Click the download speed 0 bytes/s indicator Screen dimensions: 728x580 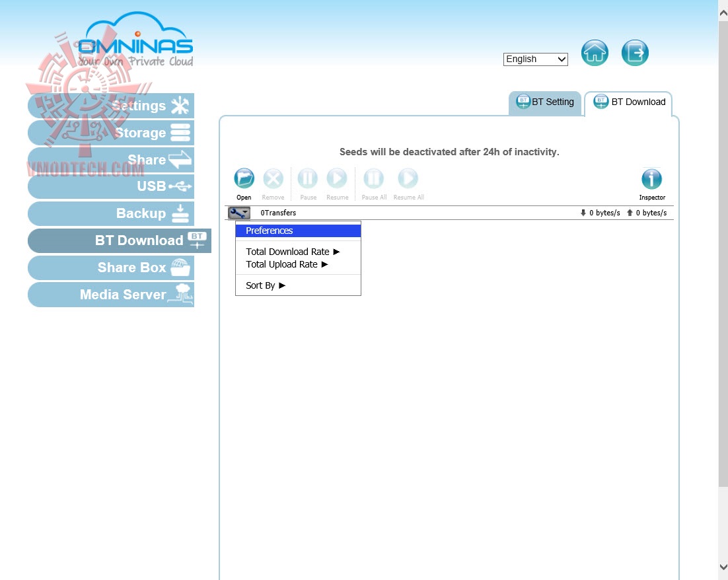600,213
